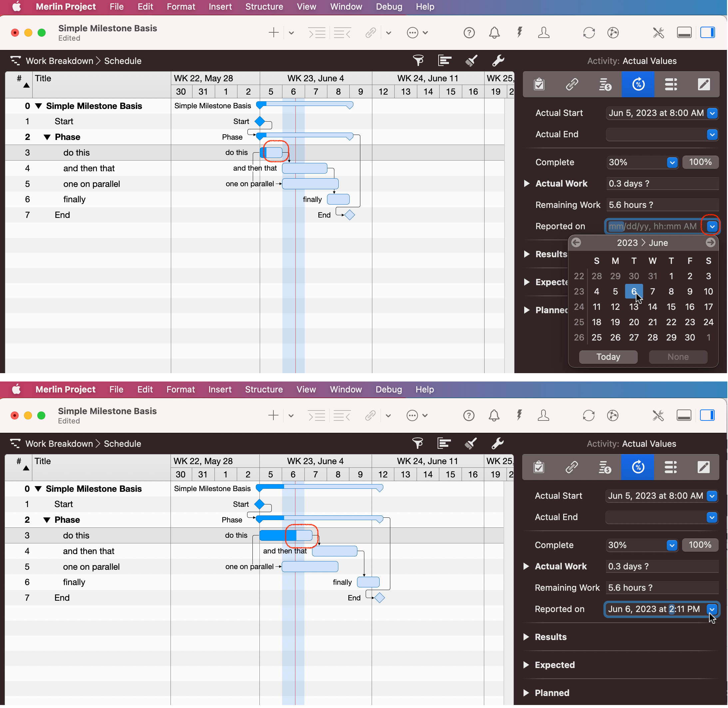Toggle the bottom panel in upper window toolbar
The height and width of the screenshot is (708, 728).
[x=684, y=33]
